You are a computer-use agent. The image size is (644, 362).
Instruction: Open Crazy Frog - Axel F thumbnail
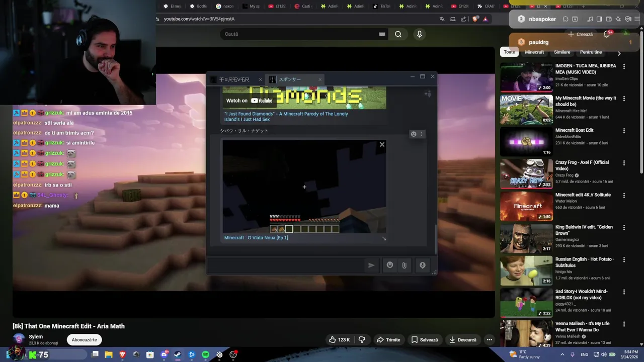pos(526,174)
